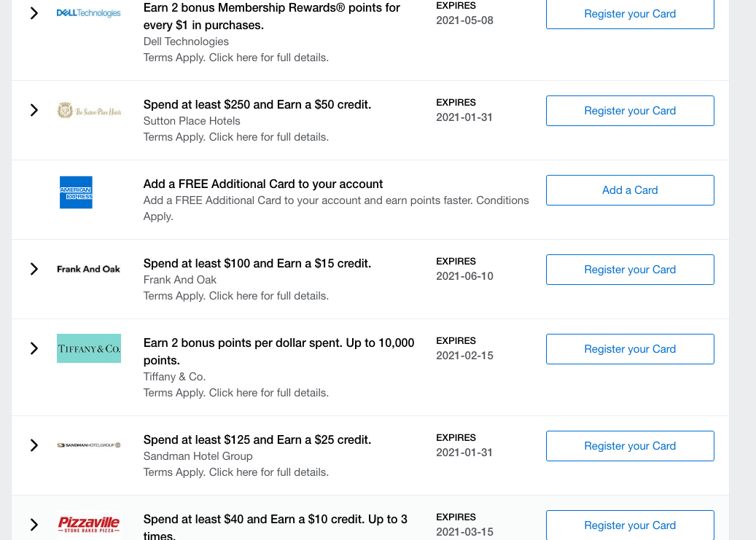
Task: Click the Dell Technologies logo
Action: 89,13
